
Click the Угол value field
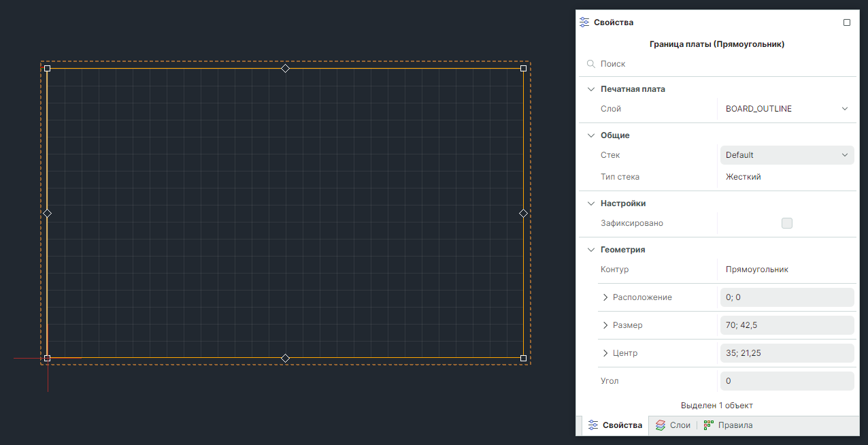tap(786, 381)
